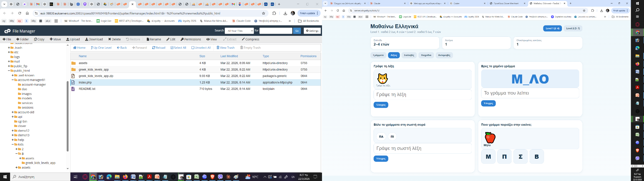Screen dimensions: 644x181
Task: Open the Edit tool for index.php
Action: coord(171,39)
